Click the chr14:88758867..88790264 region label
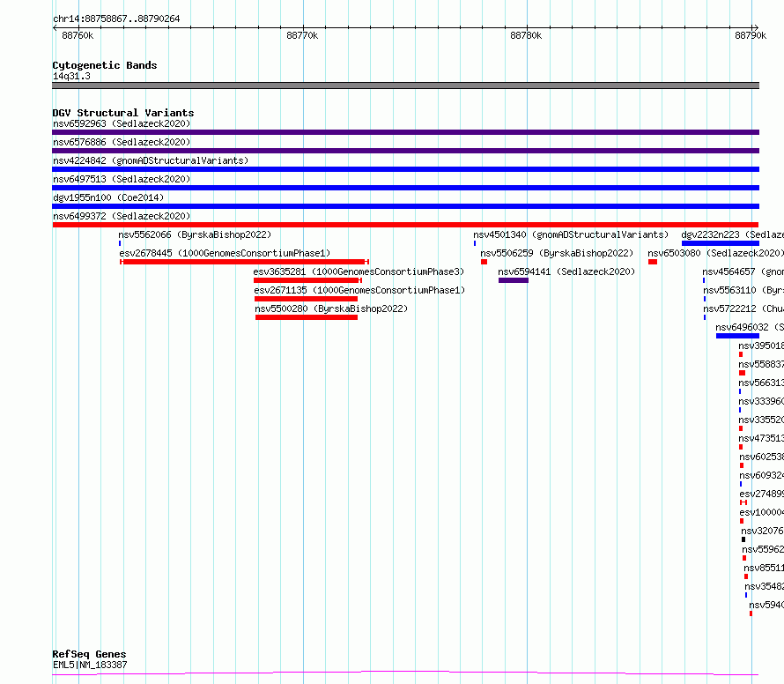 tap(116, 19)
